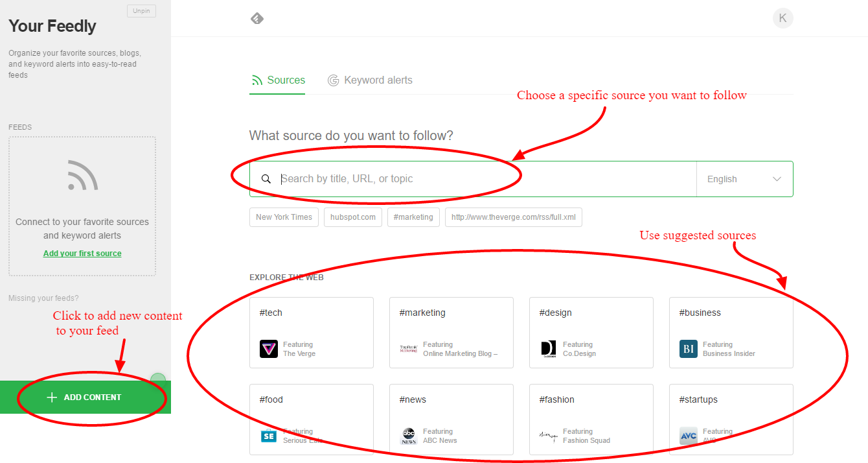Click the Feedly logo icon
This screenshot has height=463, width=868.
click(257, 18)
